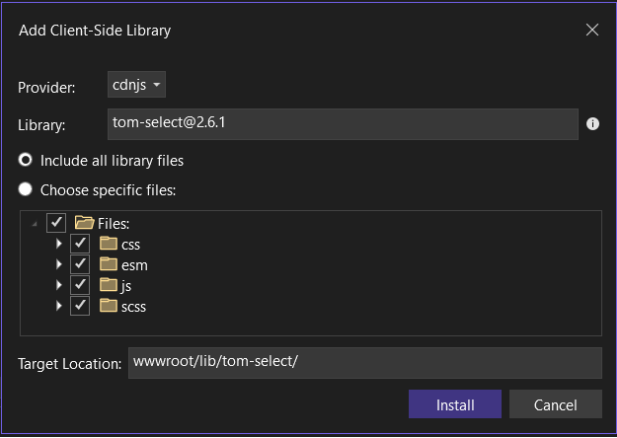The height and width of the screenshot is (438, 617).
Task: Toggle the esm folder checkbox
Action: [80, 264]
